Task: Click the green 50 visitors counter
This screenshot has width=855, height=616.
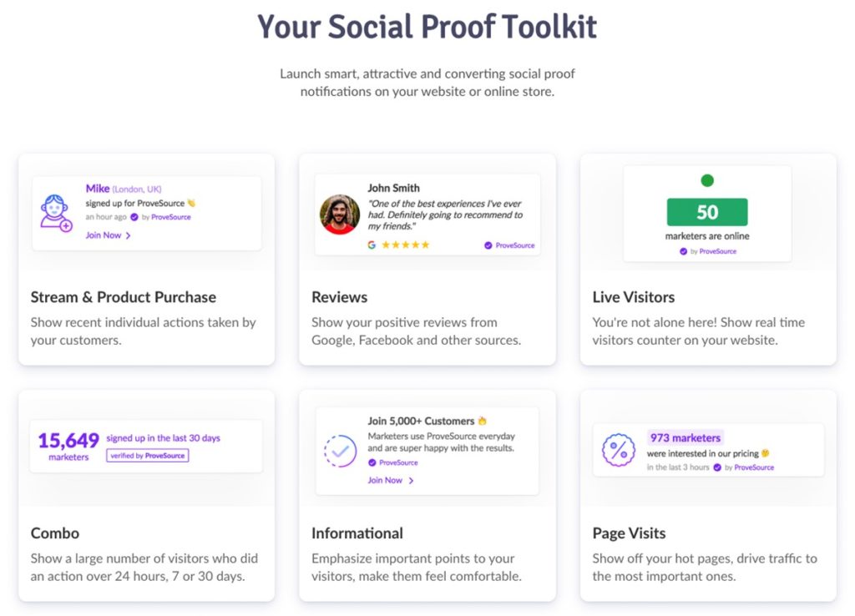Action: [707, 212]
